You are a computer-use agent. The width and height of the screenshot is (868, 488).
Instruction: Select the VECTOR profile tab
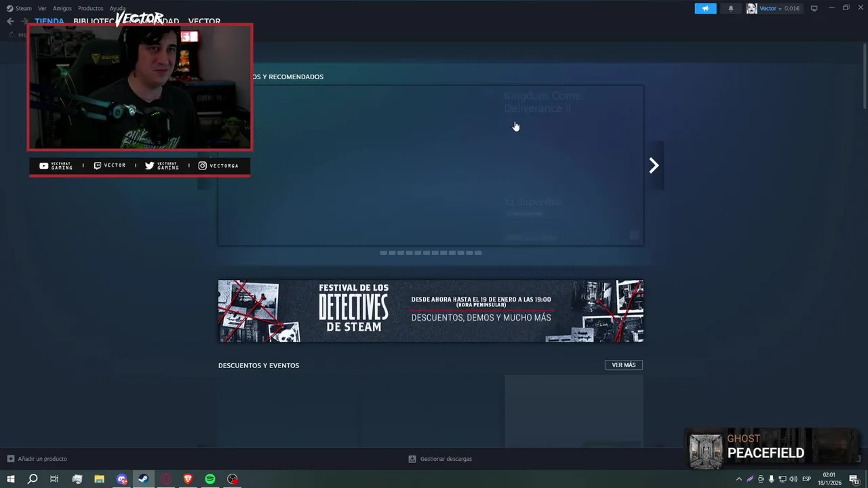204,21
